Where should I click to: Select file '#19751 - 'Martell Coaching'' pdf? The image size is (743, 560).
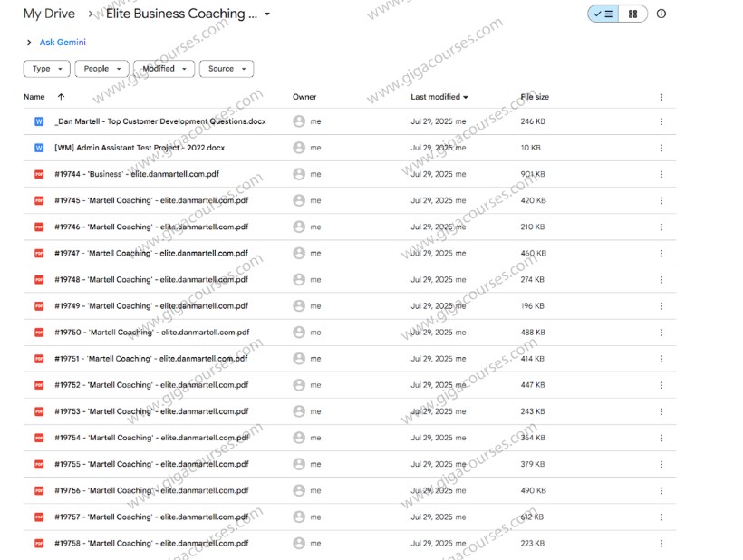pyautogui.click(x=150, y=359)
